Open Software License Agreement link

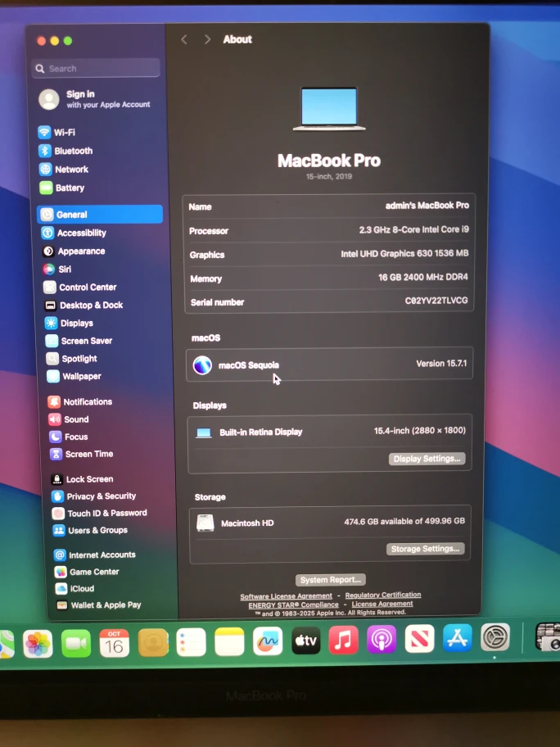coord(286,596)
